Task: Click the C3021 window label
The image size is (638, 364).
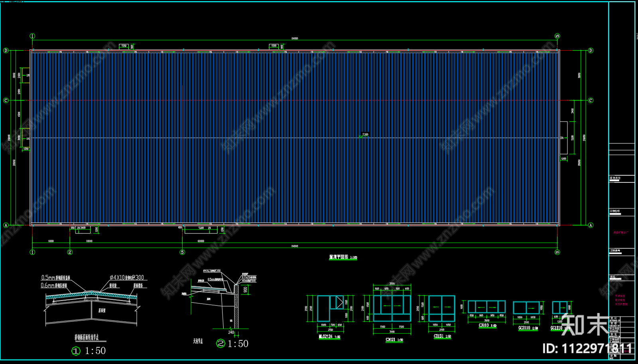Action: pos(394,340)
